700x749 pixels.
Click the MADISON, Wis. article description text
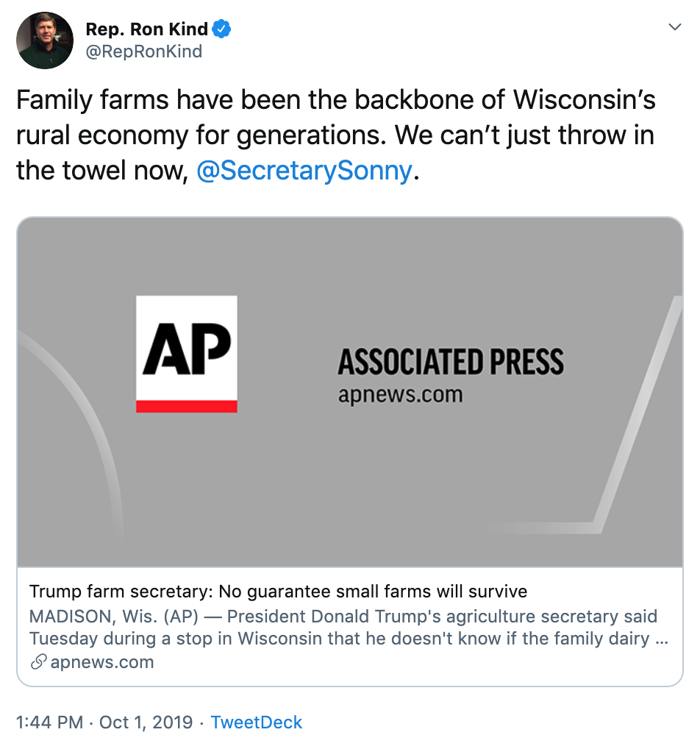[344, 627]
